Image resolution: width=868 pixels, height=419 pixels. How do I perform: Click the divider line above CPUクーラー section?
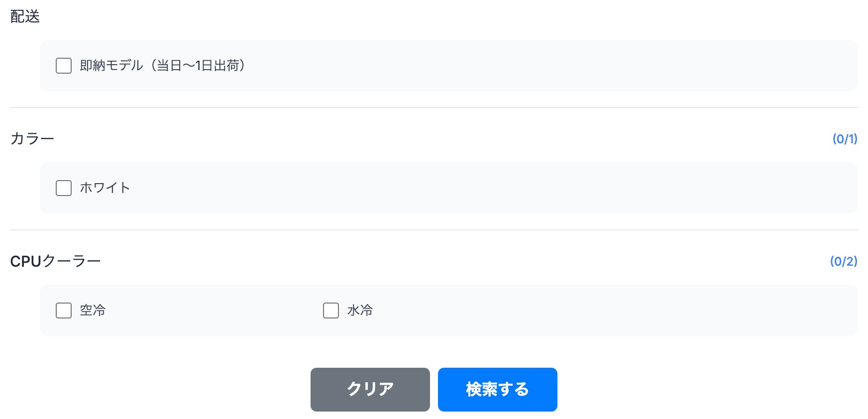[434, 230]
